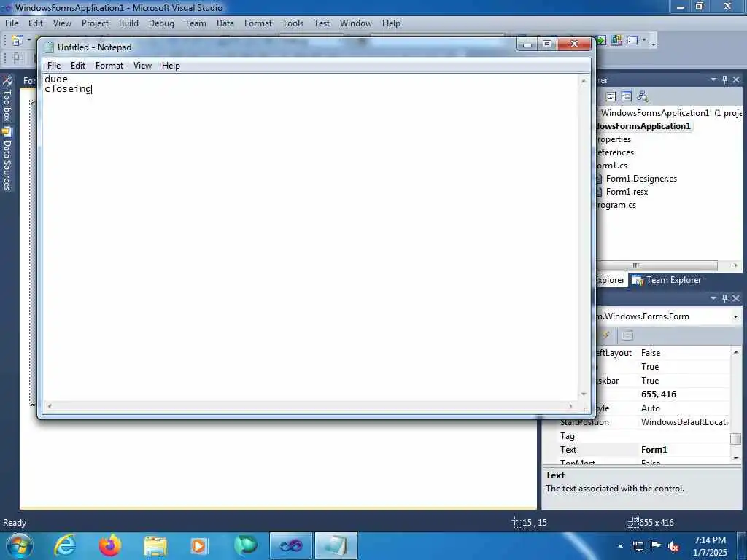This screenshot has height=560, width=747.
Task: Open Visual Studio Project menu
Action: [x=95, y=23]
